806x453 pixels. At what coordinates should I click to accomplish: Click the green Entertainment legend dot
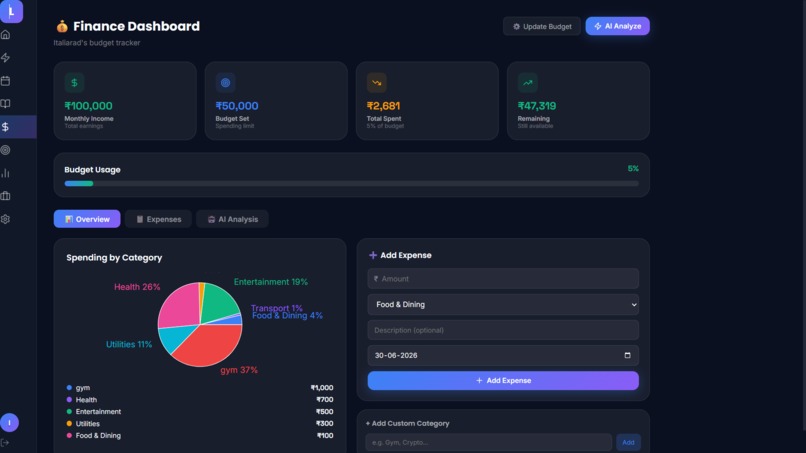click(69, 411)
